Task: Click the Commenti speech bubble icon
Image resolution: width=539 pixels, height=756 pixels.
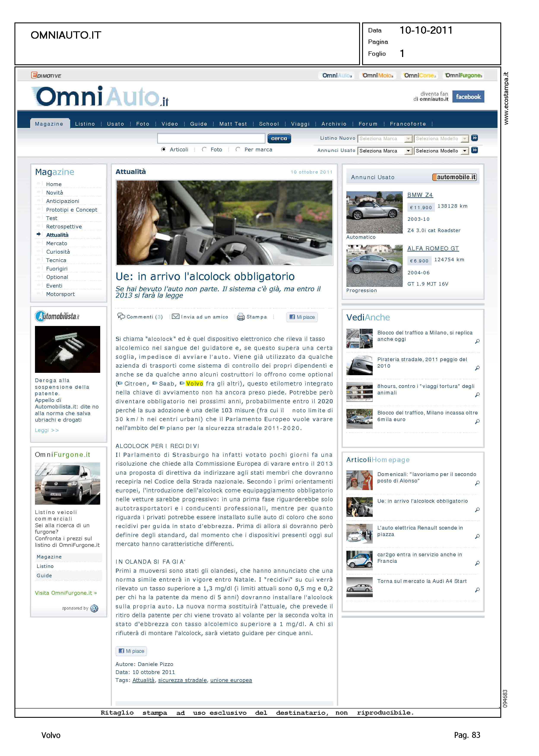Action: [x=121, y=316]
